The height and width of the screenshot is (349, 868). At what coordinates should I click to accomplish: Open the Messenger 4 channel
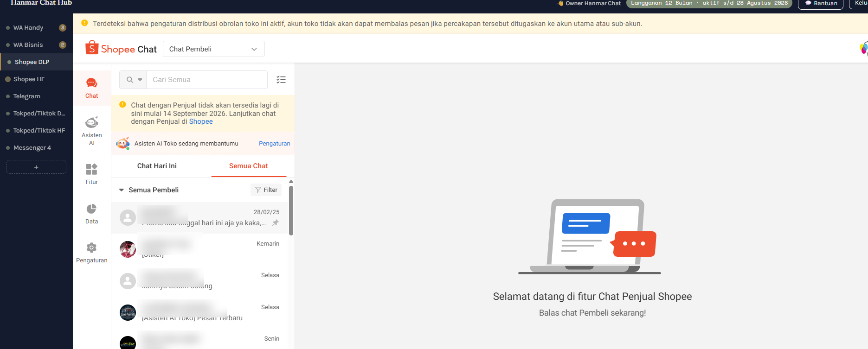click(x=36, y=148)
